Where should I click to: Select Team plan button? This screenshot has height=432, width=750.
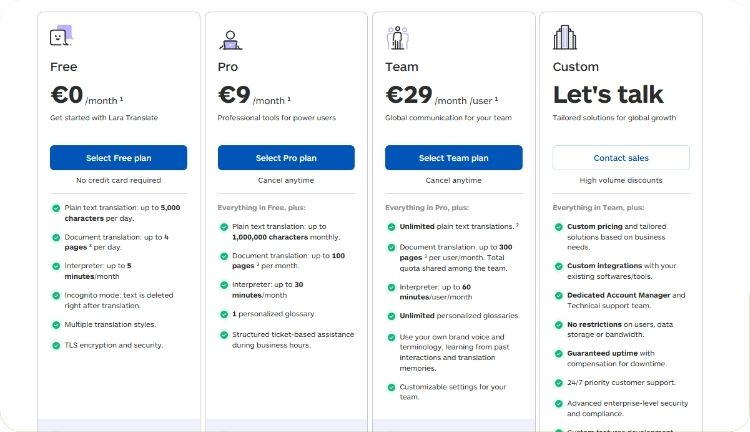(453, 157)
